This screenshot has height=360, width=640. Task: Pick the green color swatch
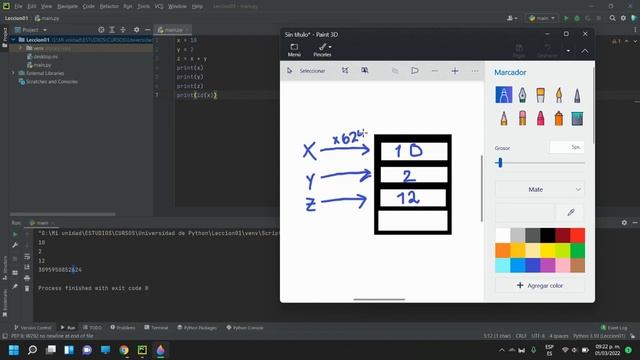point(577,250)
